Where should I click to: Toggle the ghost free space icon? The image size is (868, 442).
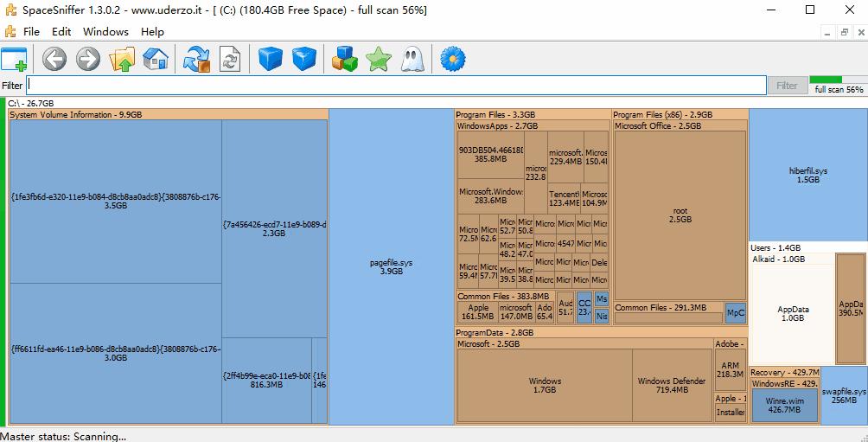(412, 59)
